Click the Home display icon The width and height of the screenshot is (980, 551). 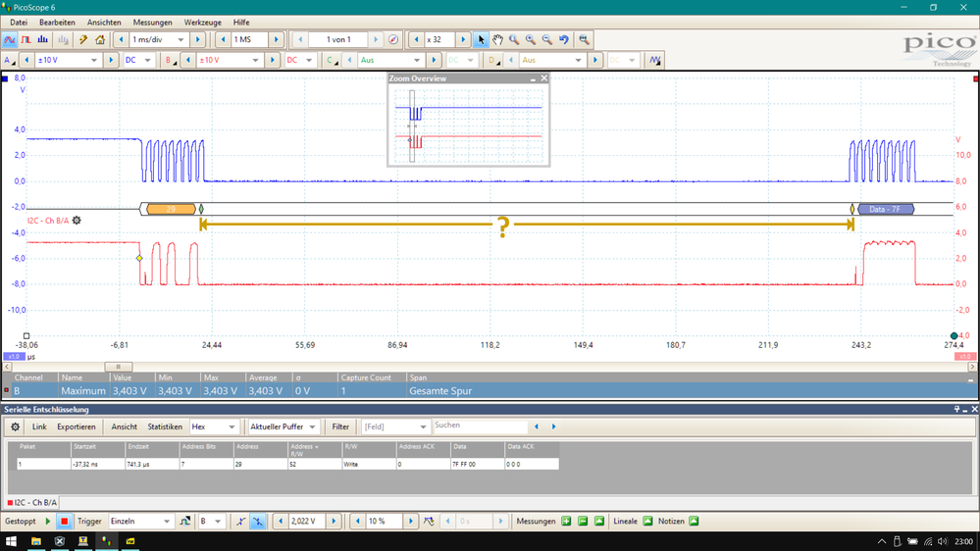(100, 39)
